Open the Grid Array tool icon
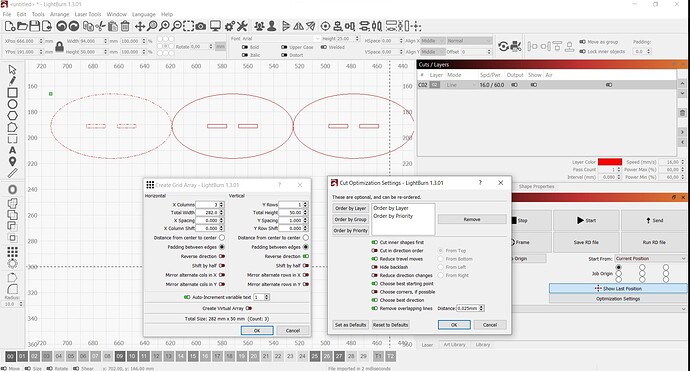 (x=12, y=252)
